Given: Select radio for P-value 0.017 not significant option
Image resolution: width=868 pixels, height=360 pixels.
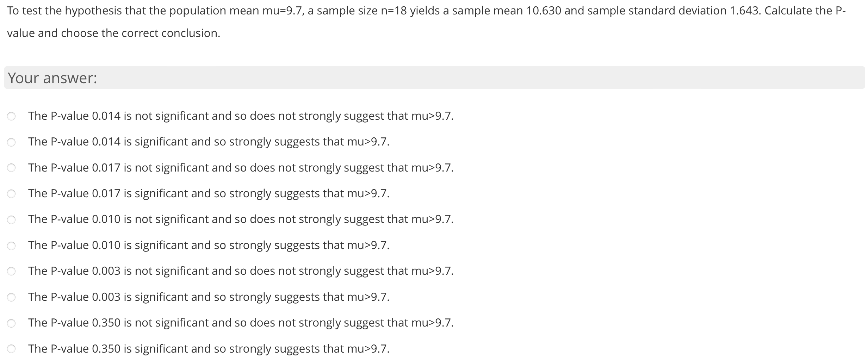Looking at the screenshot, I should click(12, 168).
